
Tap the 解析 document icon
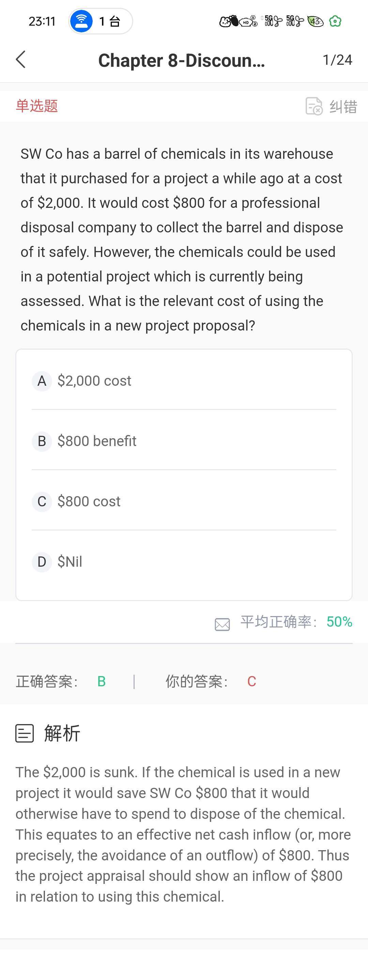click(x=25, y=733)
